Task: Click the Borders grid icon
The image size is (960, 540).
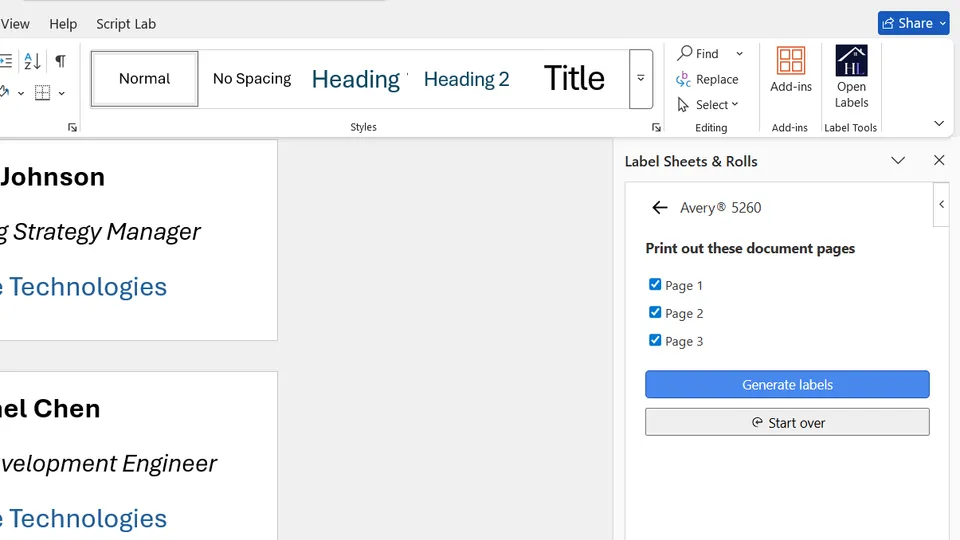Action: coord(42,92)
